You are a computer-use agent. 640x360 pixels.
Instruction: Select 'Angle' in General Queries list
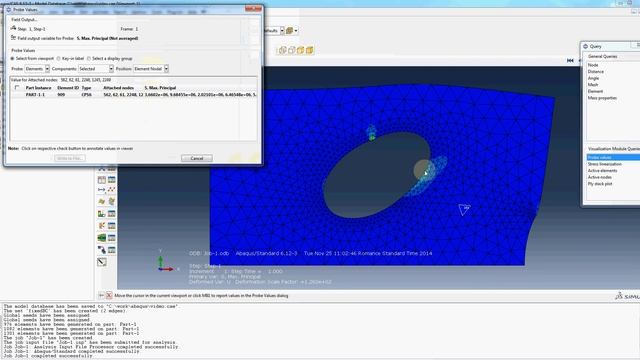[x=593, y=78]
